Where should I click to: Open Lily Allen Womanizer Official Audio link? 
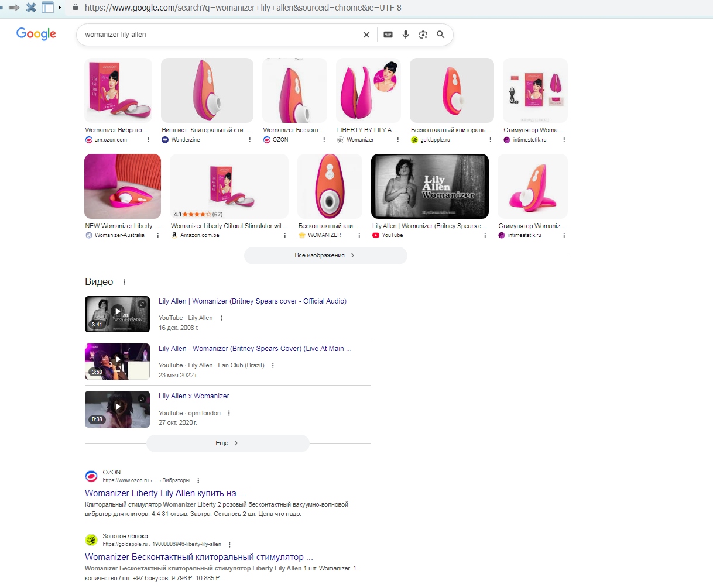(252, 301)
